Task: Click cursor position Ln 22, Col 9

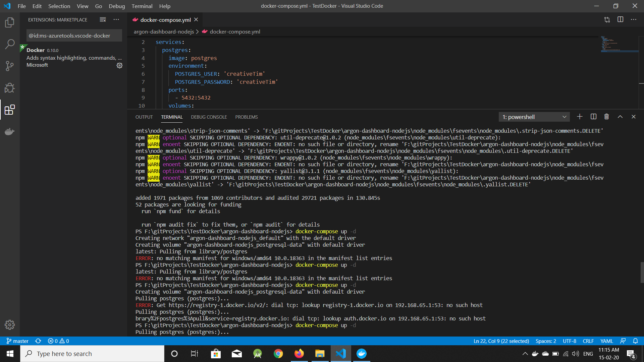Action: click(501, 341)
